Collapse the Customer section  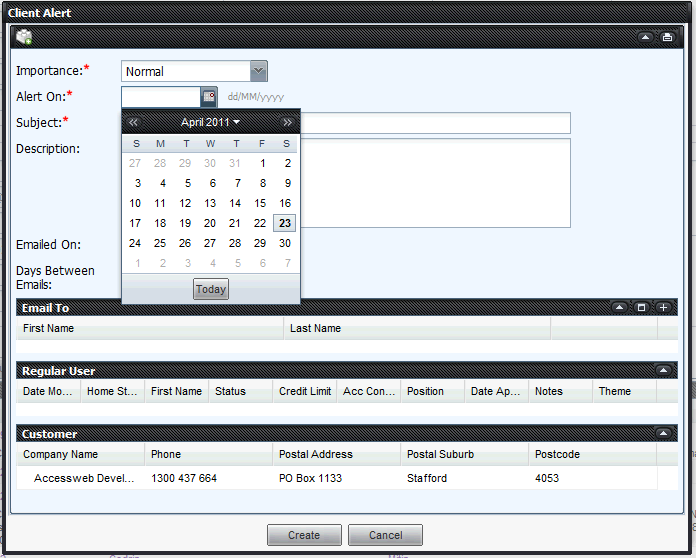663,433
